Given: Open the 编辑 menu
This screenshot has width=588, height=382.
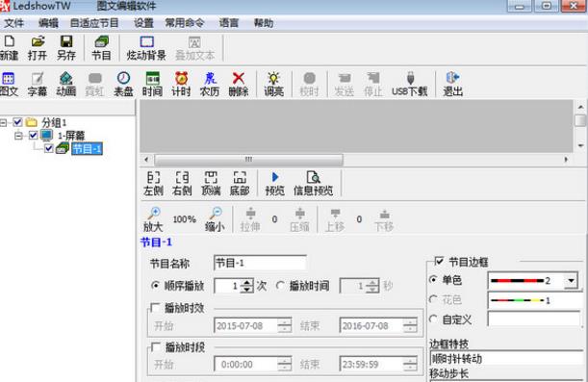Looking at the screenshot, I should (x=48, y=23).
